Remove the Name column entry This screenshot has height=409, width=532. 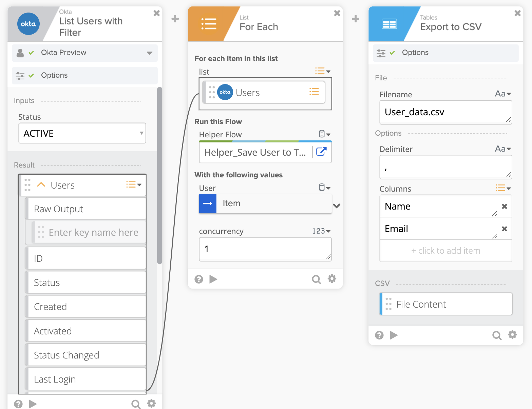(x=505, y=206)
